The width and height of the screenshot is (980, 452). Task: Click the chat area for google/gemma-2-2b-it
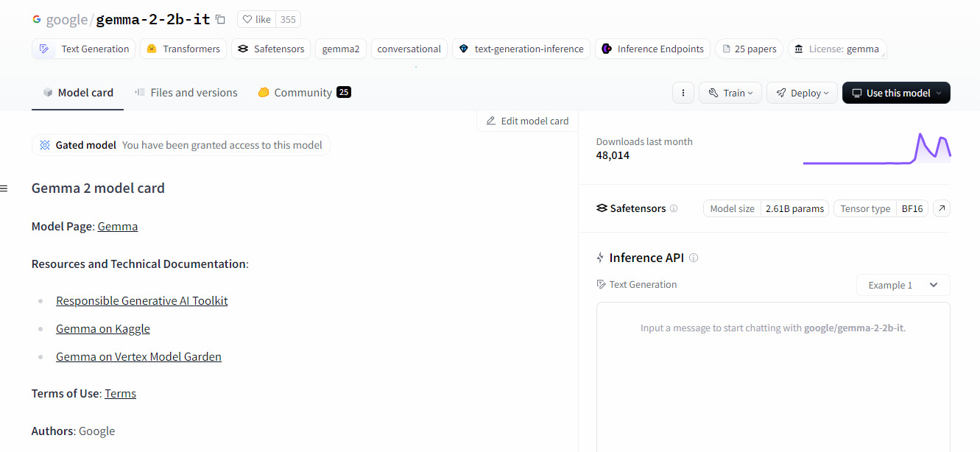click(773, 377)
